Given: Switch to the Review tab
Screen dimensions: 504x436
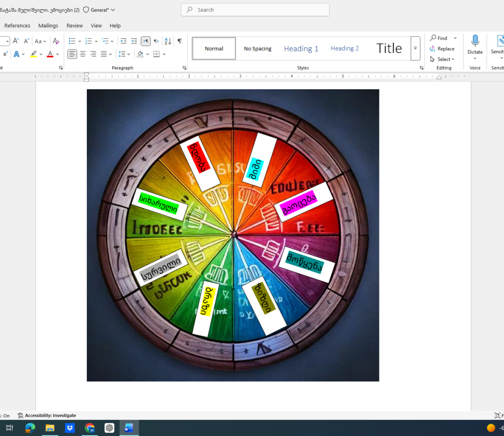Looking at the screenshot, I should [75, 25].
